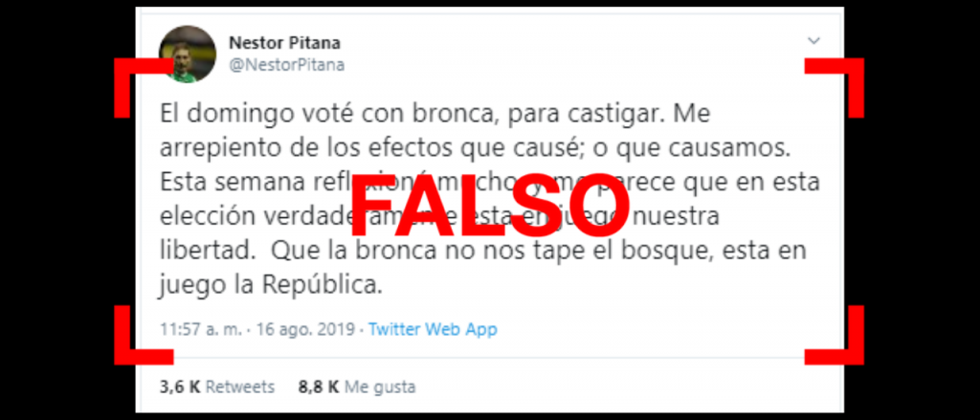980x420 pixels.
Task: Click the 3,6 K retweet count
Action: pyautogui.click(x=179, y=387)
